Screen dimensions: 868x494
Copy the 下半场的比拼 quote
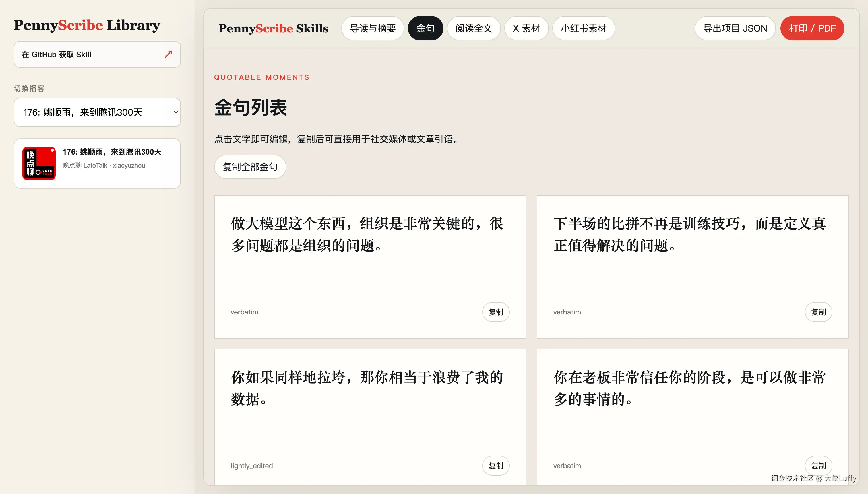coord(818,312)
